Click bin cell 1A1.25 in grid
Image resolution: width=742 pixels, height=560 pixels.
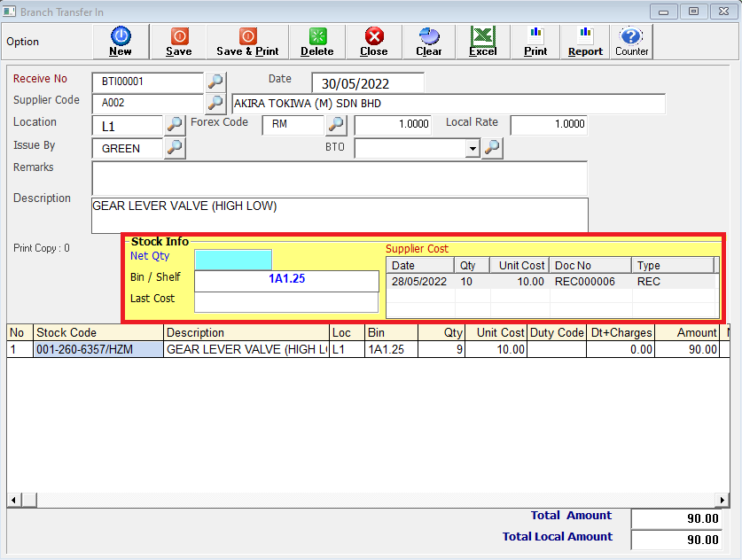click(391, 349)
